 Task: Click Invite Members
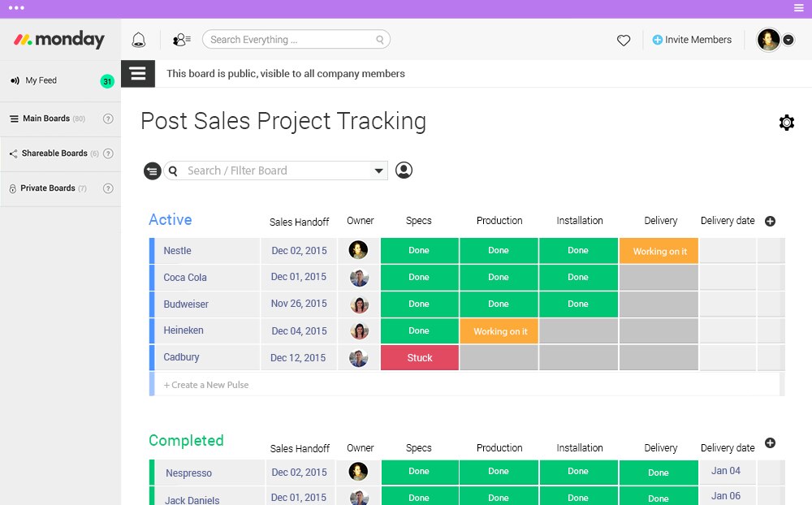692,40
